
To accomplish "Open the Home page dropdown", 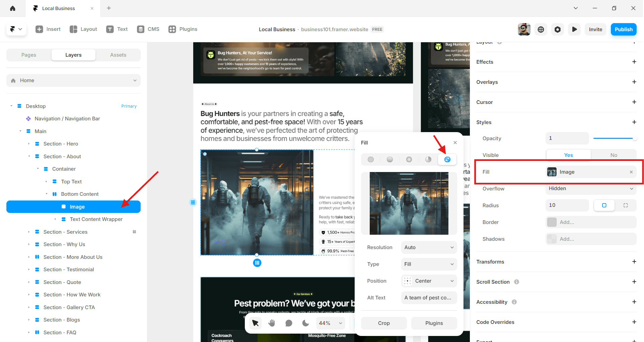I will point(73,80).
